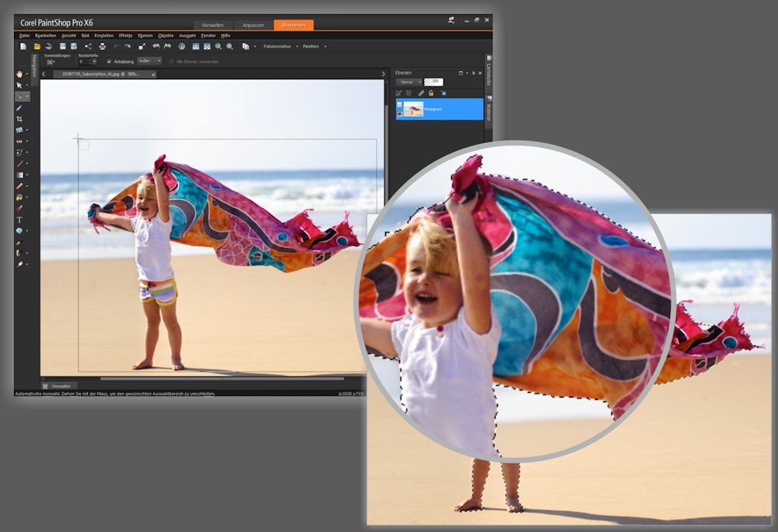The image size is (778, 532).
Task: Click the Share icon in toolbar
Action: click(88, 47)
